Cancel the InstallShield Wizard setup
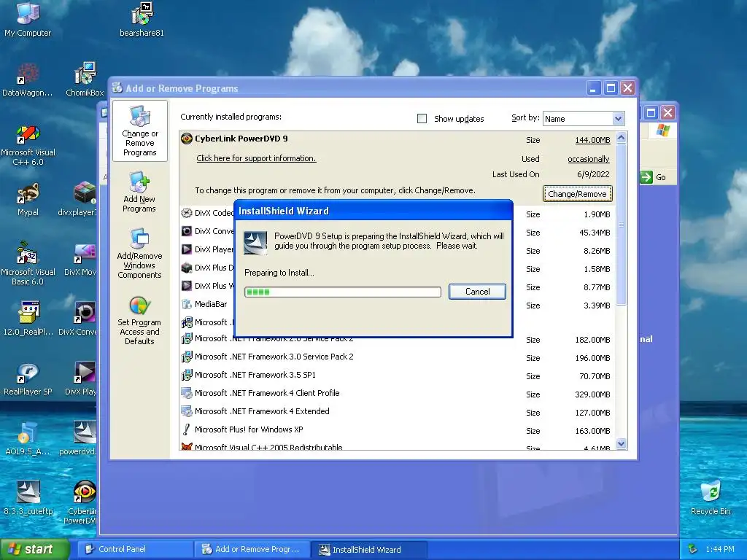 point(477,292)
